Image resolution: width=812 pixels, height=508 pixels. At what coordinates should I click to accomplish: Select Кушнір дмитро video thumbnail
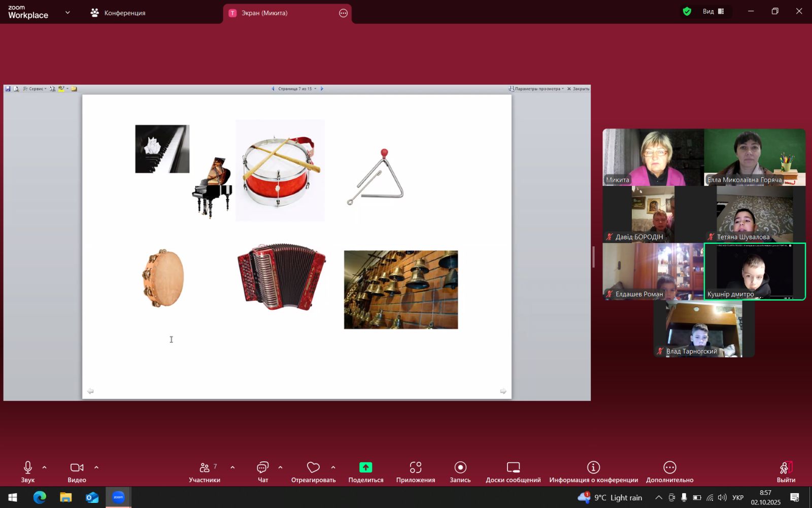(x=755, y=271)
